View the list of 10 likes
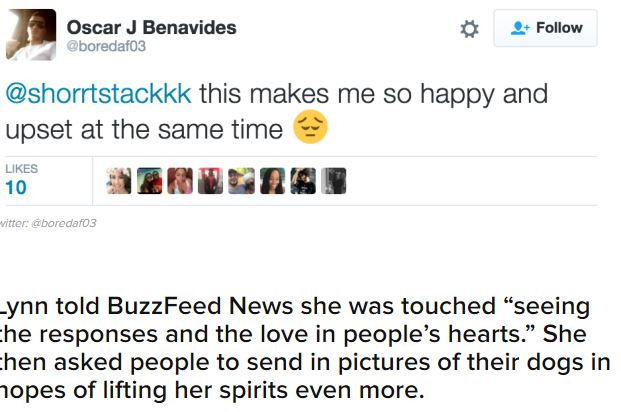 coord(21,180)
